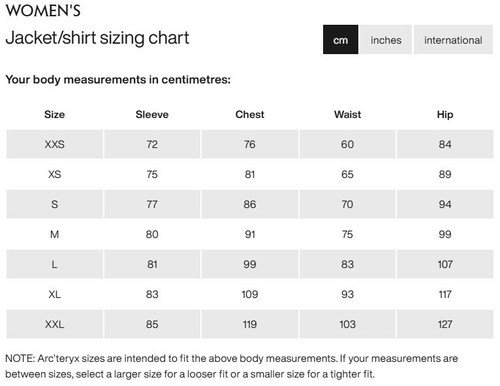Click the Chest column header
The image size is (500, 386).
[250, 114]
